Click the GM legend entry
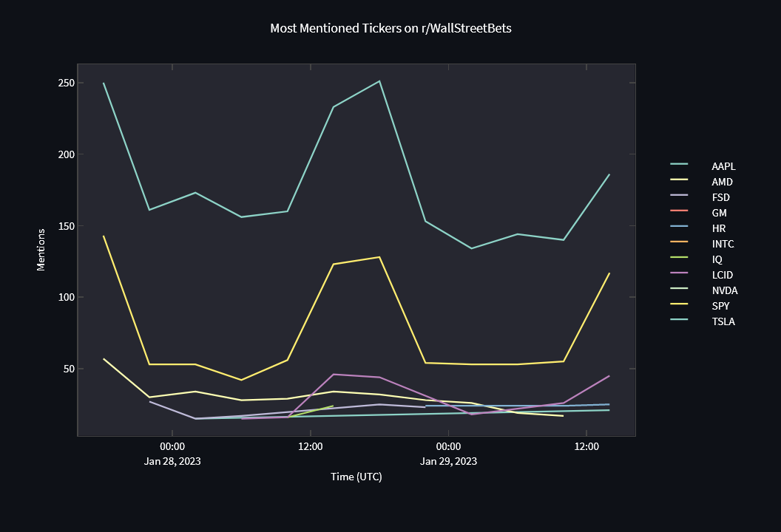The height and width of the screenshot is (532, 781). coord(703,213)
